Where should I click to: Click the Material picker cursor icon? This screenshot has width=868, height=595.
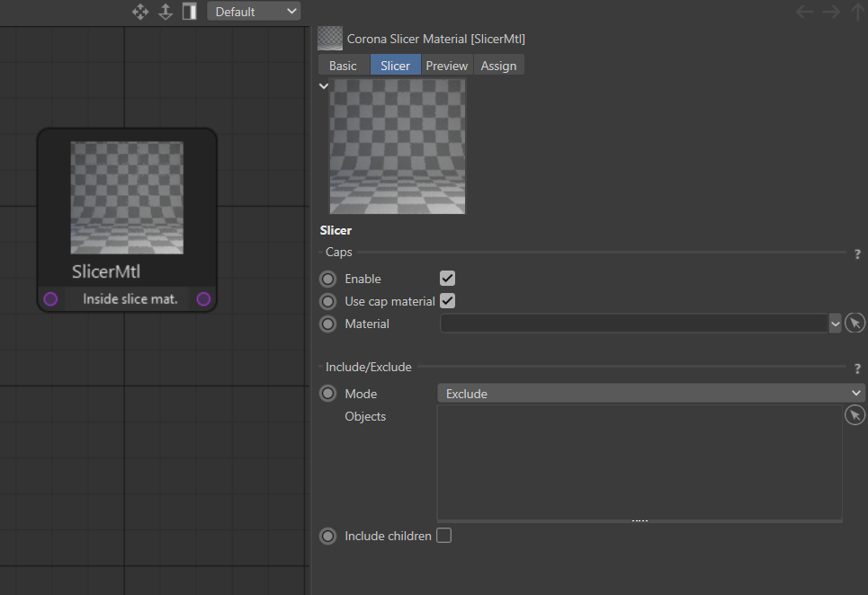[x=855, y=323]
